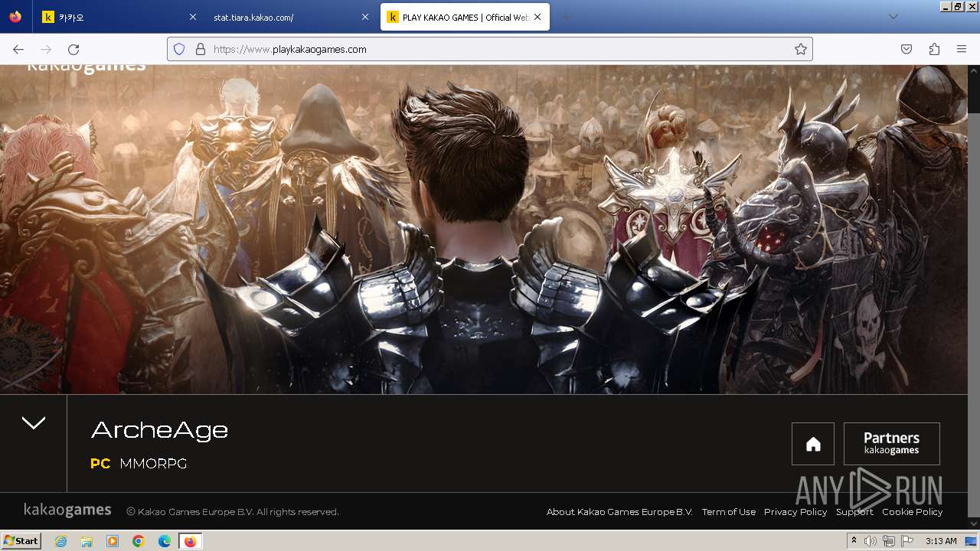Click the 3:13 AM clock
Screen dimensions: 980x551
pyautogui.click(x=941, y=541)
